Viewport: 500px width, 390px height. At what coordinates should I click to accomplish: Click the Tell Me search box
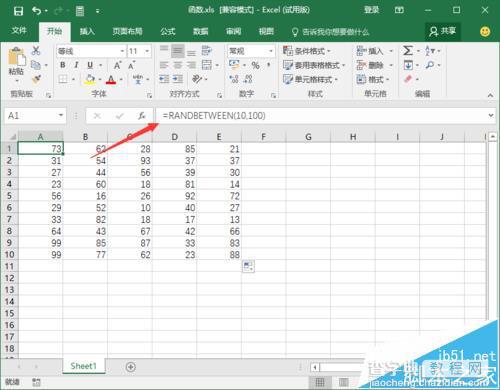pos(331,32)
